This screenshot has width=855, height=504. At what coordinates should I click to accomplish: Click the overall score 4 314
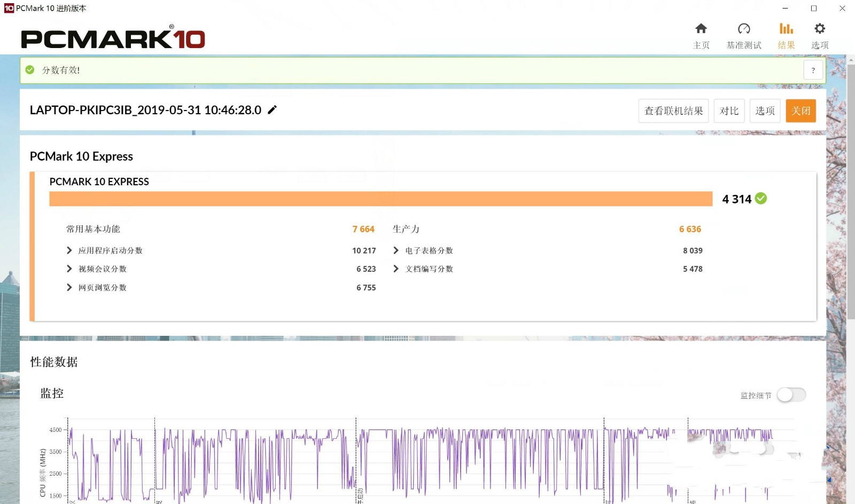(736, 199)
